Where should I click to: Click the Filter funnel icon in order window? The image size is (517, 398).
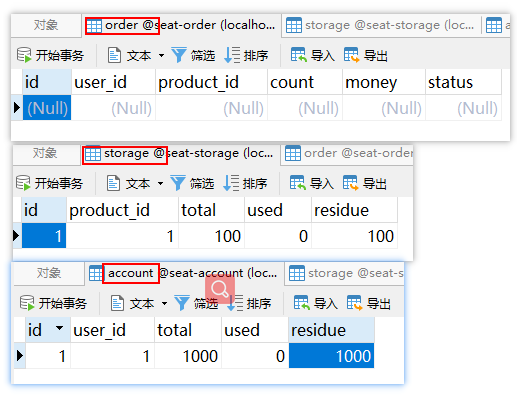point(179,55)
